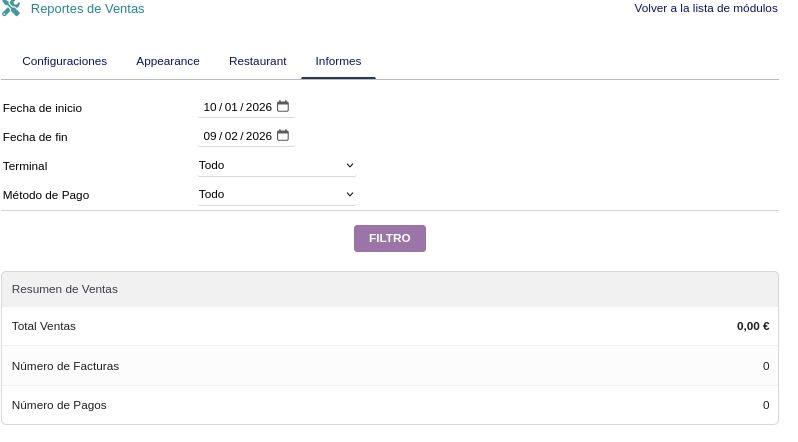Click the Resumen de Ventas panel header
798x442 pixels.
[389, 289]
